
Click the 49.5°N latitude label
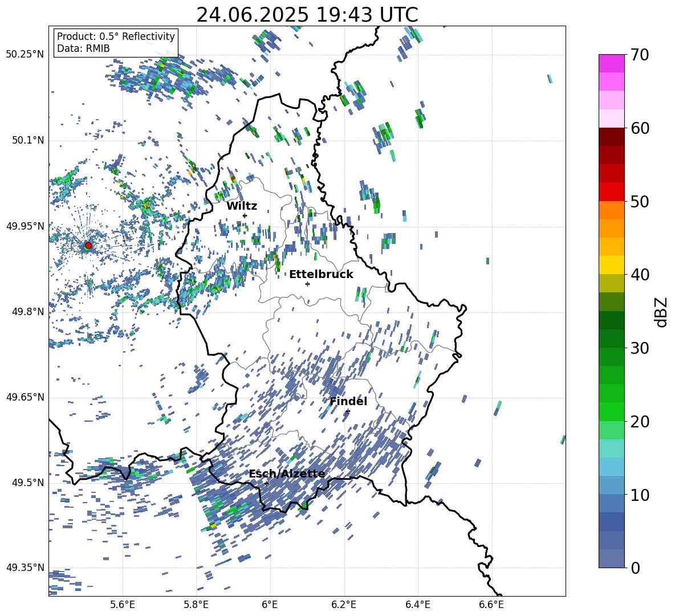[27, 482]
